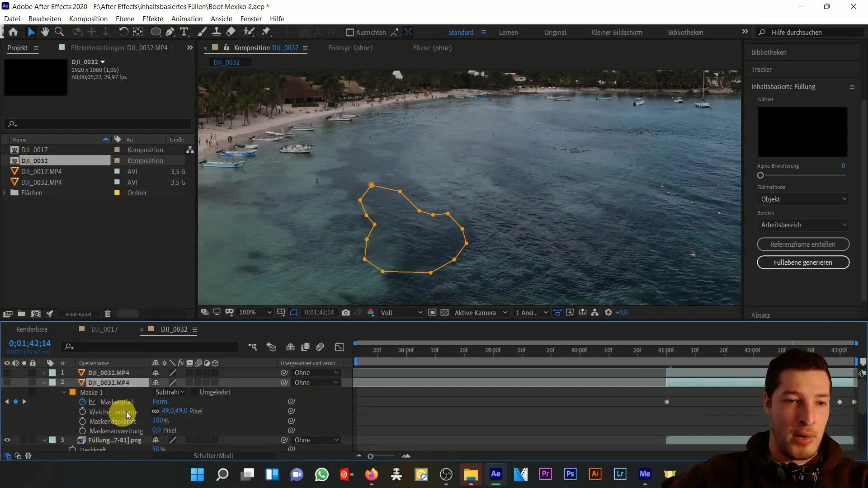The width and height of the screenshot is (868, 488).
Task: Toggle visibility eye of Füllung layer 3
Action: 7,440
